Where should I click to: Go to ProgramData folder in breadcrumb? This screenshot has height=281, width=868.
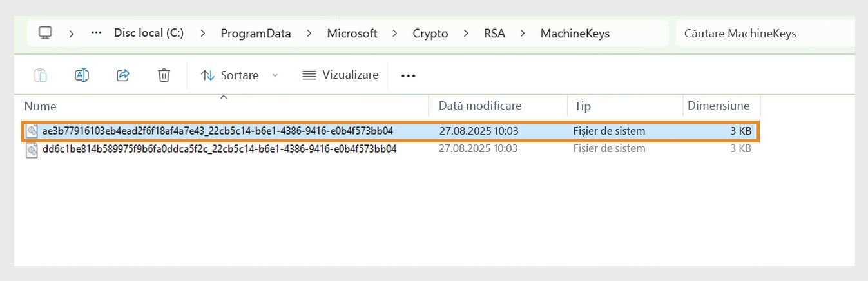click(255, 34)
